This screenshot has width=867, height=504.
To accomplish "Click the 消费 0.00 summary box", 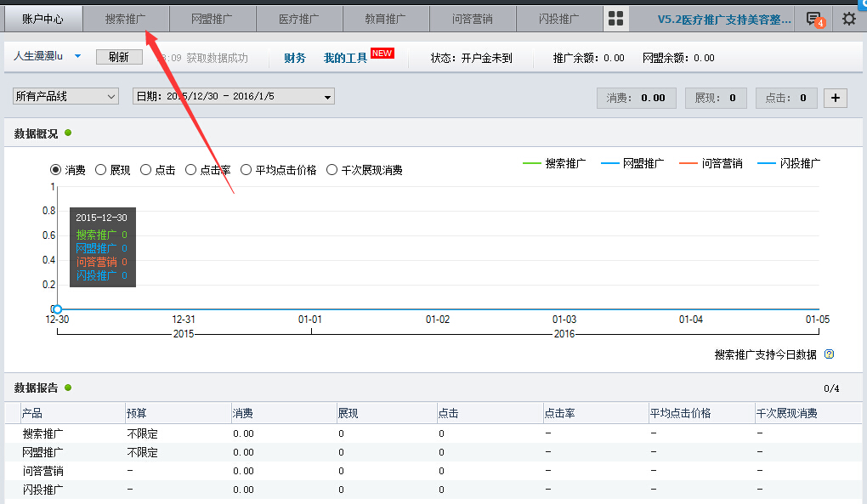I will [x=637, y=98].
